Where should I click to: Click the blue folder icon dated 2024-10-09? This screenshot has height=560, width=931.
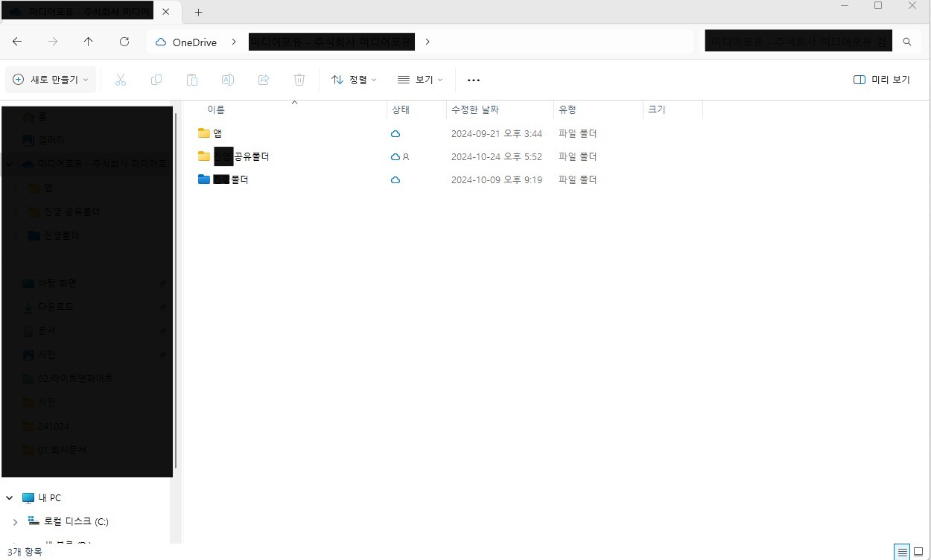pos(204,179)
